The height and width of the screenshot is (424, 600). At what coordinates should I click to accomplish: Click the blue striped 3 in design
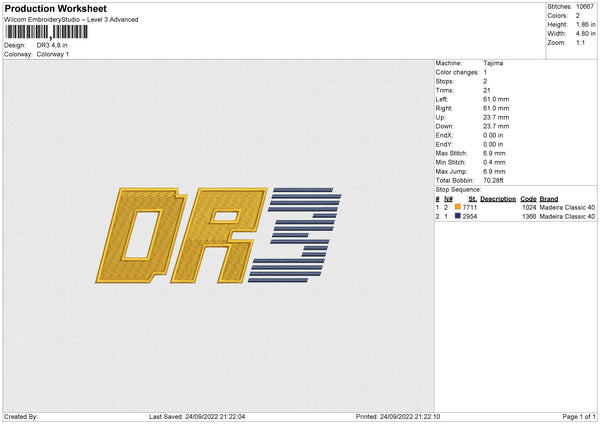(295, 235)
